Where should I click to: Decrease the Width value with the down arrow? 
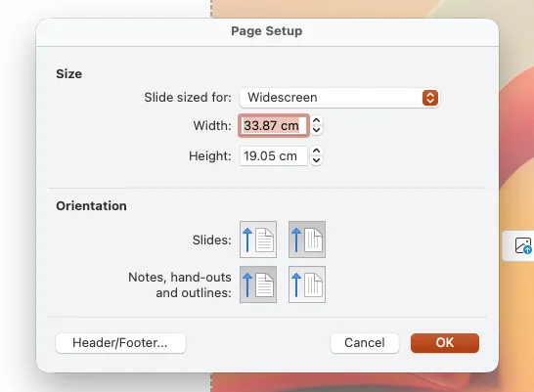[x=316, y=130]
